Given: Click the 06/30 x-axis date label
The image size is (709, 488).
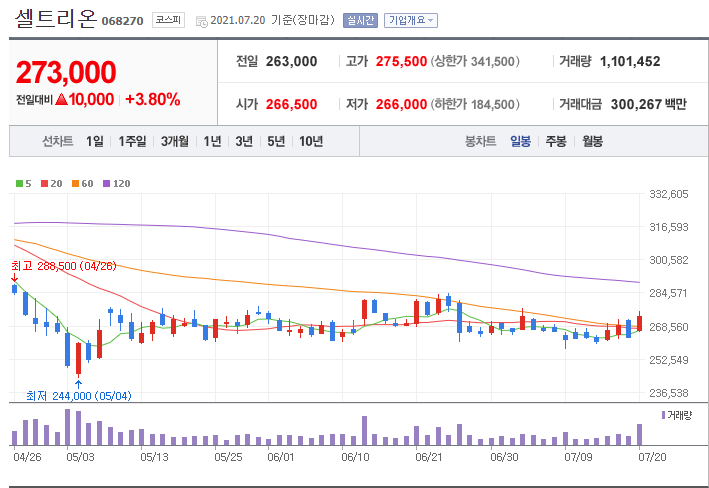Looking at the screenshot, I should [505, 457].
